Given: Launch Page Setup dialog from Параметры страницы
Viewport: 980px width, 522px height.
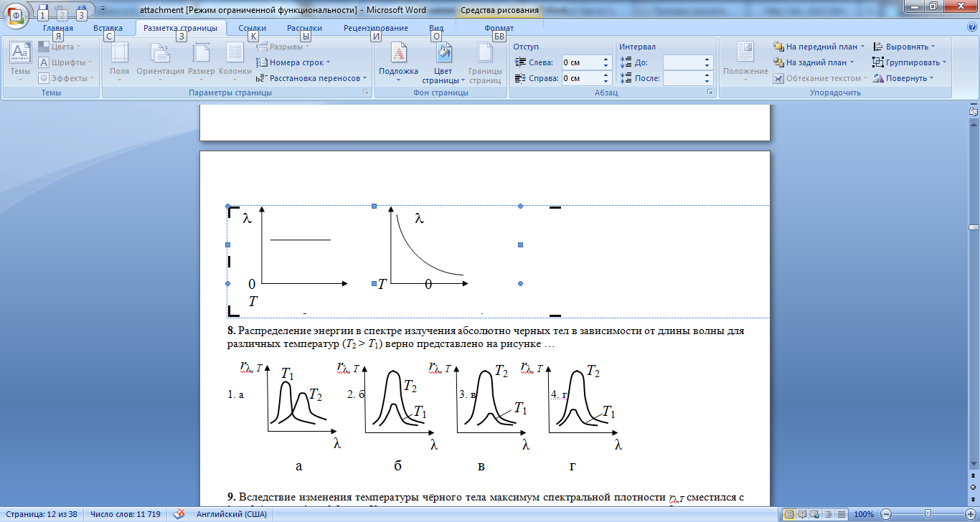Looking at the screenshot, I should 366,92.
